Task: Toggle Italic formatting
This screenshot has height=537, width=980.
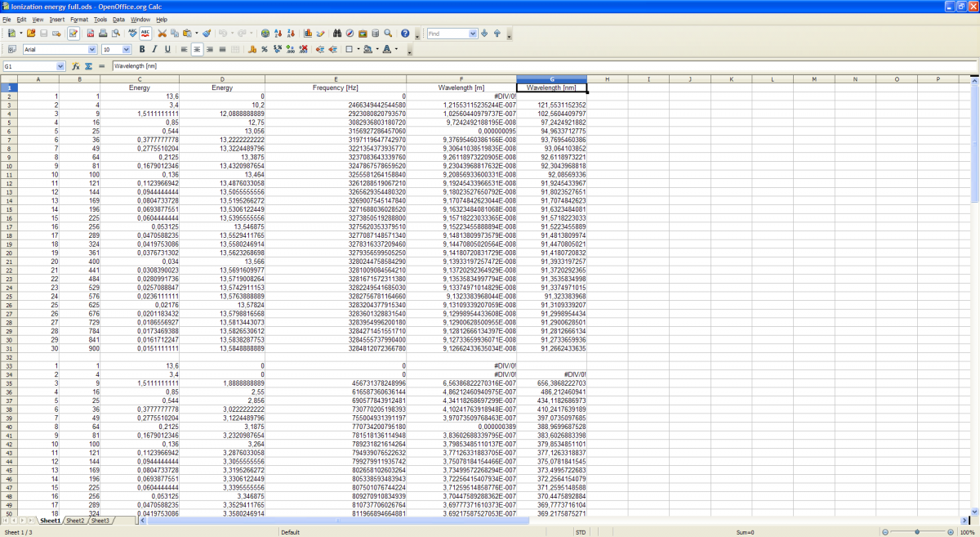Action: [154, 50]
